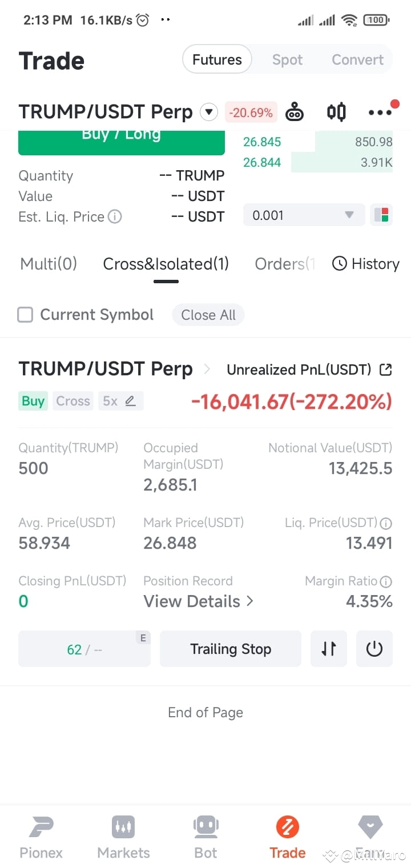Select the Multi(0) positions tab
The width and height of the screenshot is (411, 868).
pyautogui.click(x=49, y=264)
